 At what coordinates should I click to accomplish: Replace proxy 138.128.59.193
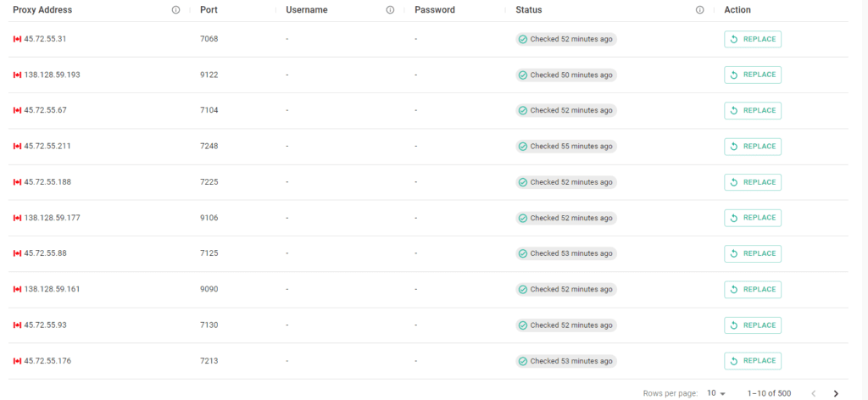pos(753,75)
